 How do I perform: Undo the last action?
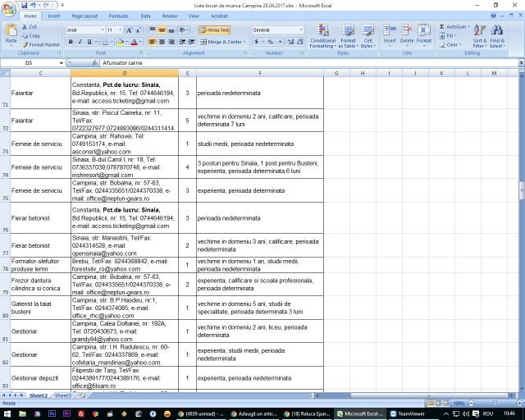point(33,6)
